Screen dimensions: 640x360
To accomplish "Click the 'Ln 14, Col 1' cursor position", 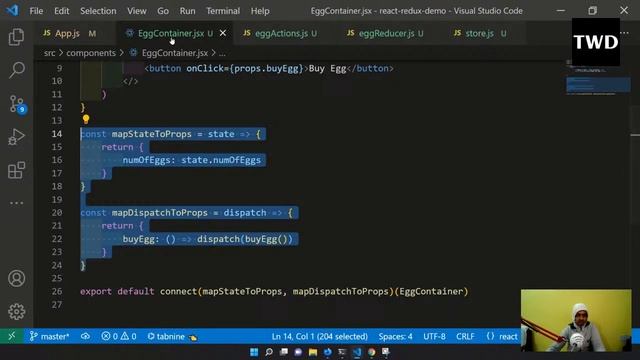I will click(x=320, y=336).
